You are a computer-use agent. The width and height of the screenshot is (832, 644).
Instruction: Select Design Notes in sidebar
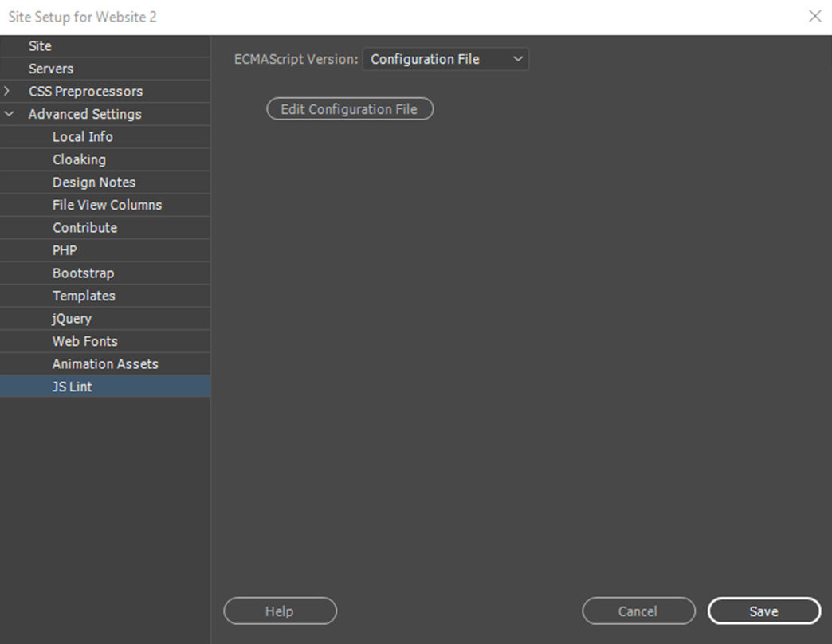[x=105, y=183]
